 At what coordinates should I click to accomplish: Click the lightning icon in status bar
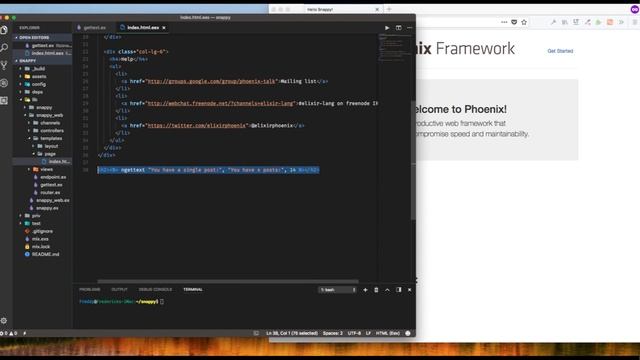(24, 333)
